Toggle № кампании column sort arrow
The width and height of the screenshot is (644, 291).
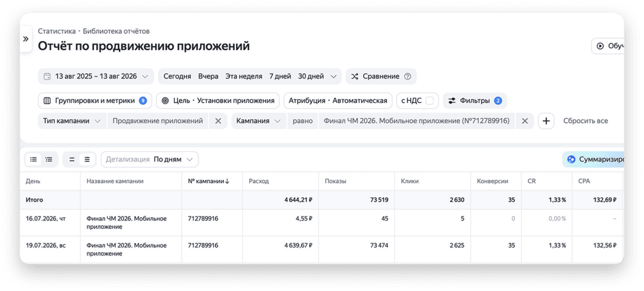pyautogui.click(x=227, y=181)
